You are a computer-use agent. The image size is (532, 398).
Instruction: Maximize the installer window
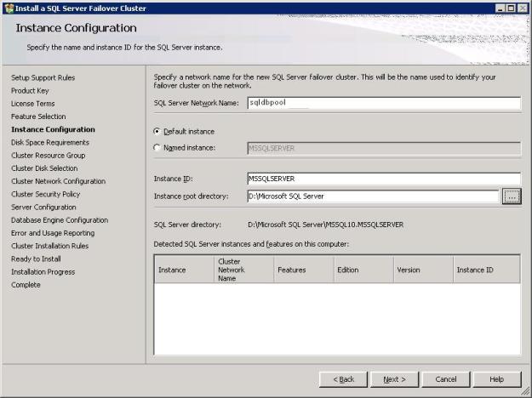(x=510, y=8)
